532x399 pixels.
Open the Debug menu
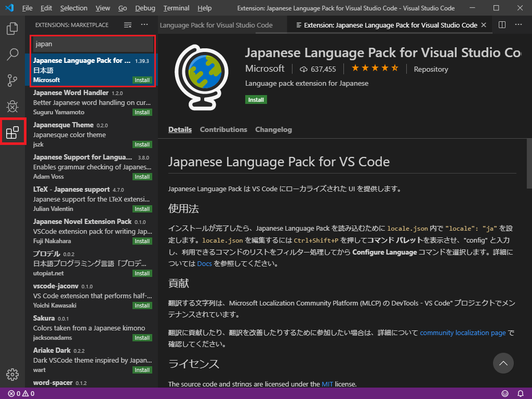pyautogui.click(x=145, y=8)
